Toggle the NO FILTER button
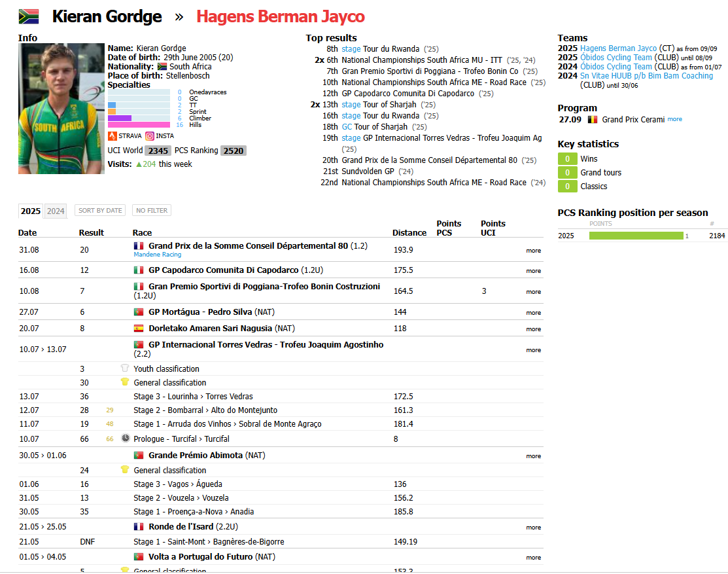 [151, 211]
